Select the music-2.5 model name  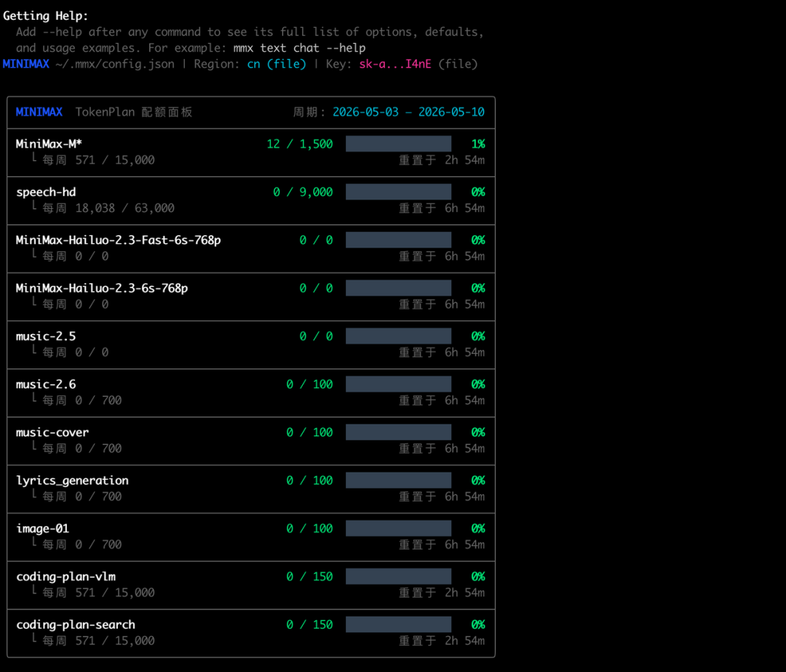[46, 336]
